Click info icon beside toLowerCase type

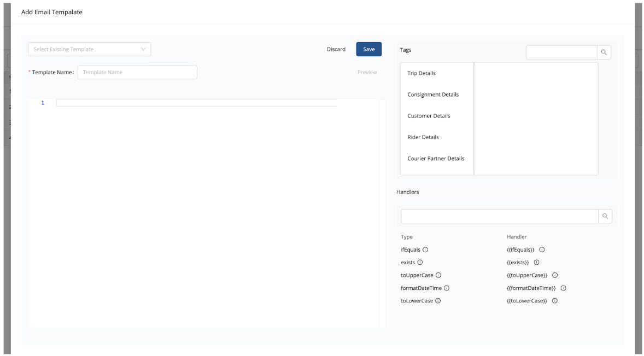[438, 301]
